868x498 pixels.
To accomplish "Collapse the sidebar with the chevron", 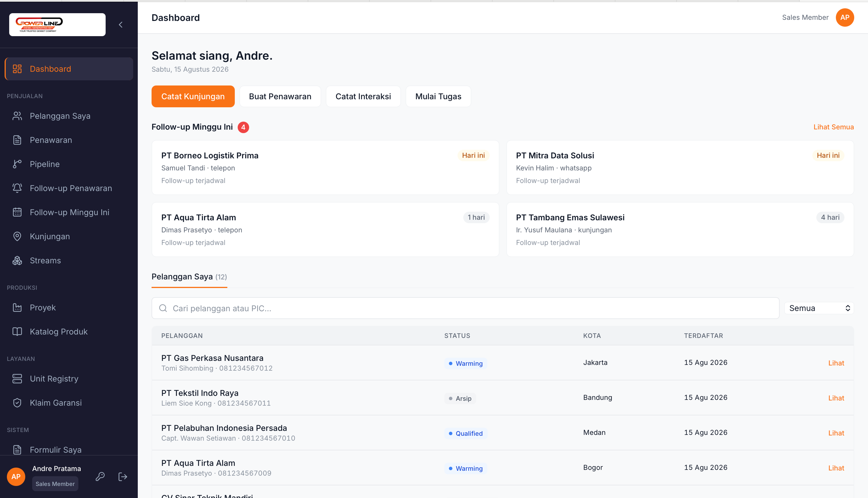I will point(121,25).
